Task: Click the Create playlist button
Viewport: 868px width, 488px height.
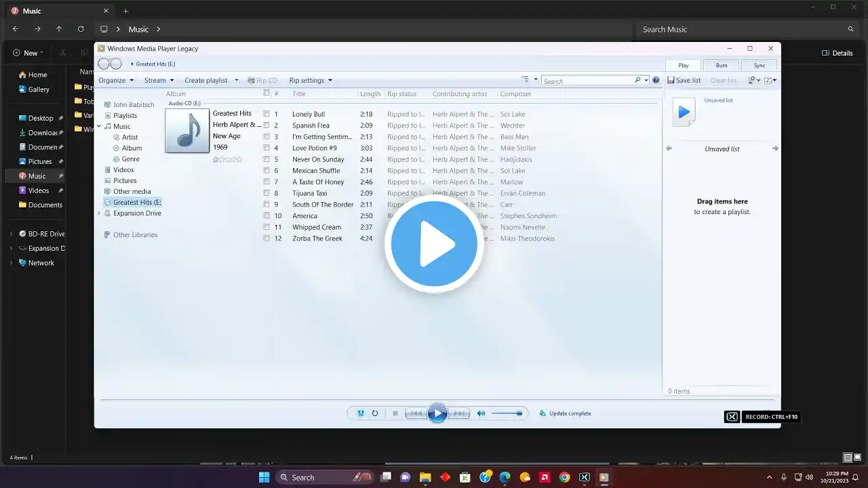Action: tap(206, 80)
